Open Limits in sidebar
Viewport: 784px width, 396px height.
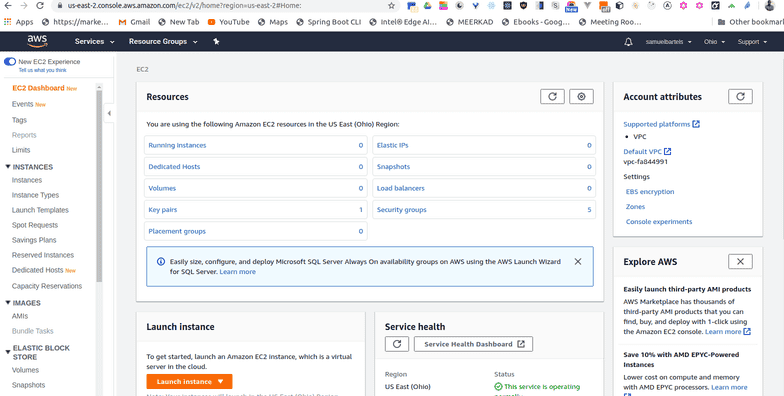click(20, 150)
